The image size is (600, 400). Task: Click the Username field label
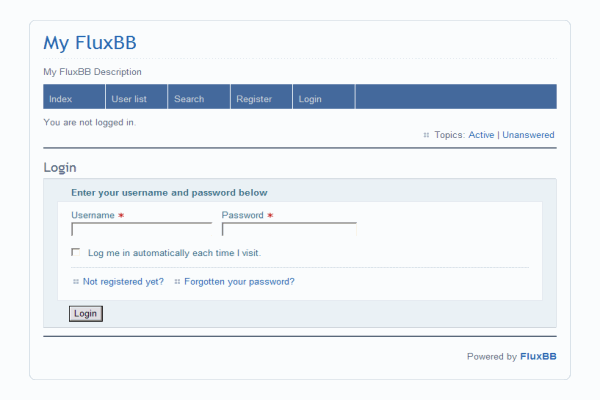click(x=93, y=215)
